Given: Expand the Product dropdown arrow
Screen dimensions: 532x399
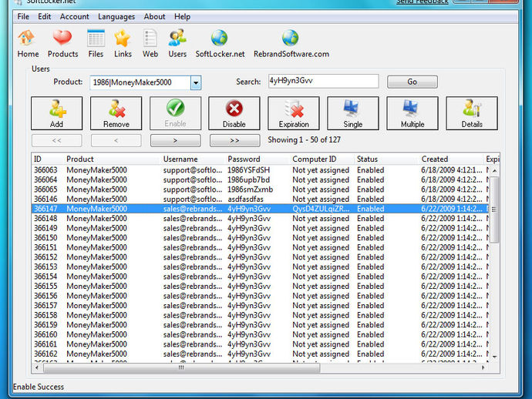Looking at the screenshot, I should [x=196, y=82].
